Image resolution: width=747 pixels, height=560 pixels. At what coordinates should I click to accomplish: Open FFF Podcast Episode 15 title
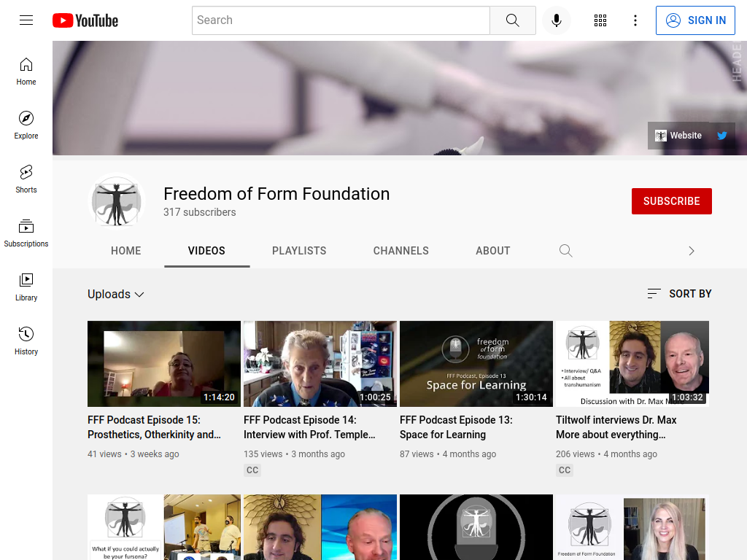click(x=155, y=427)
